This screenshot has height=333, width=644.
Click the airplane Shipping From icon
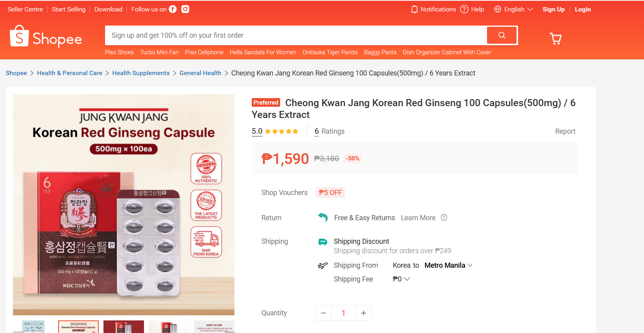pos(323,266)
